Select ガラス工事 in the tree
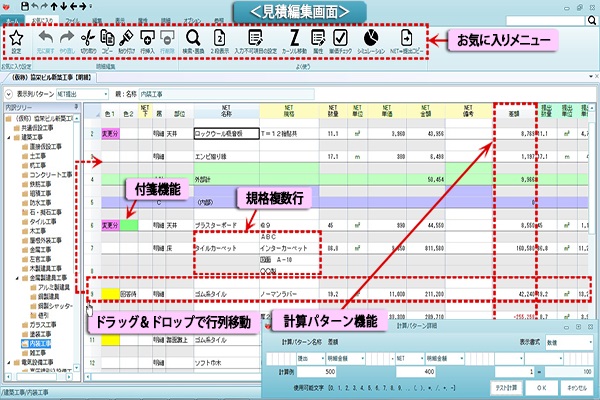 point(42,324)
